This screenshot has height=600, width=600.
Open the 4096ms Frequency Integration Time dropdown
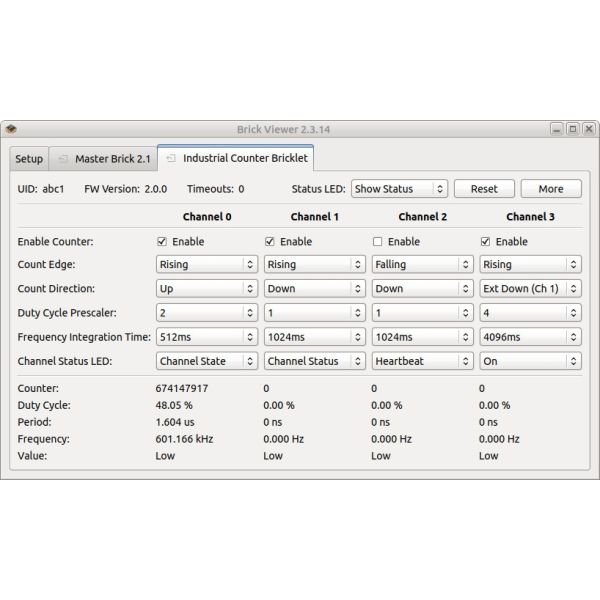tap(530, 337)
